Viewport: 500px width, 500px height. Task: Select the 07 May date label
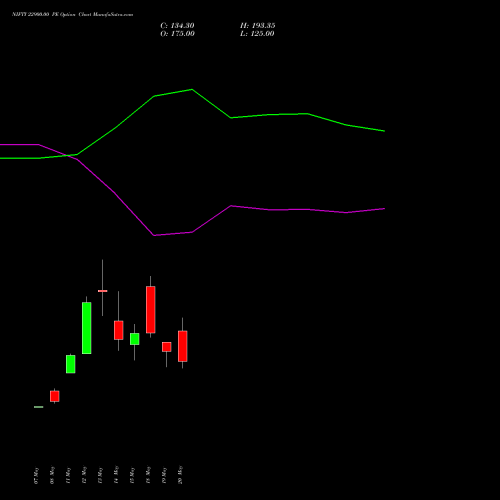[x=36, y=475]
